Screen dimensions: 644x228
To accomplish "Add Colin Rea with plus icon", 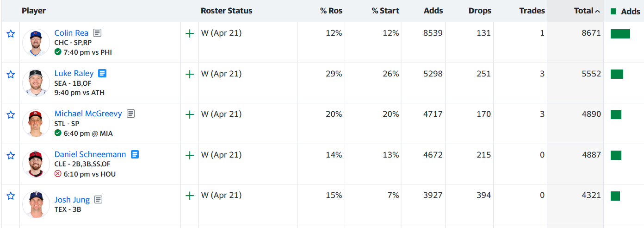I will pos(189,34).
